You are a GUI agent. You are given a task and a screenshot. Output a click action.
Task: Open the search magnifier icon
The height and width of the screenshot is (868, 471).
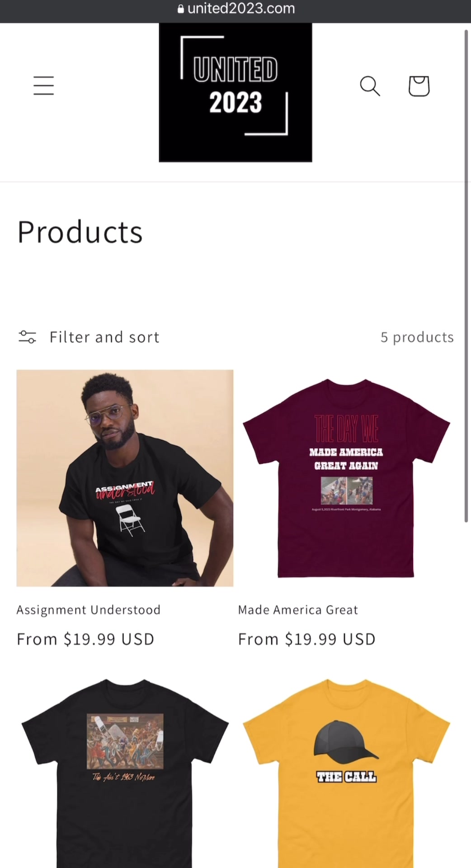pyautogui.click(x=370, y=86)
